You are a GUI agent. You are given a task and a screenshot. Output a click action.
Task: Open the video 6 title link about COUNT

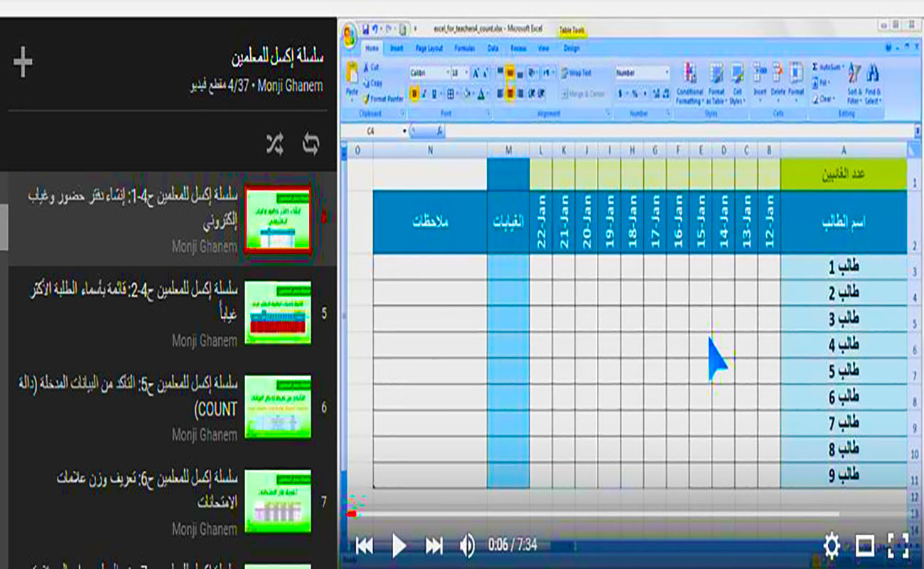click(128, 396)
